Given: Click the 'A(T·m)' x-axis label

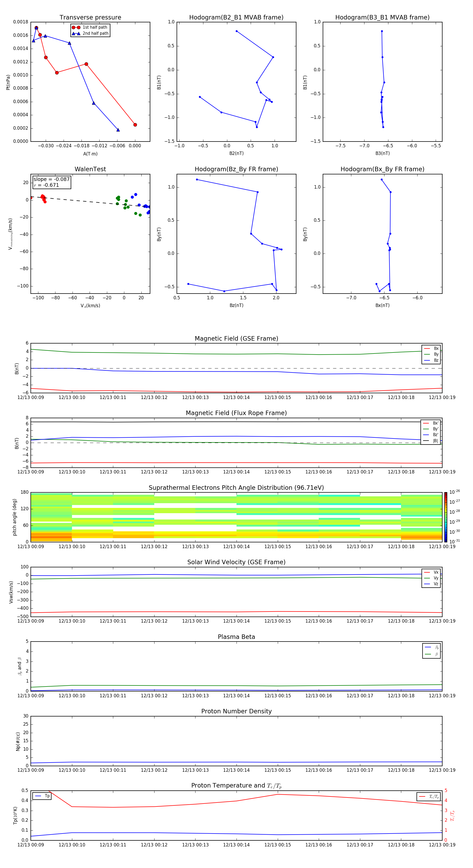Looking at the screenshot, I should tap(90, 154).
